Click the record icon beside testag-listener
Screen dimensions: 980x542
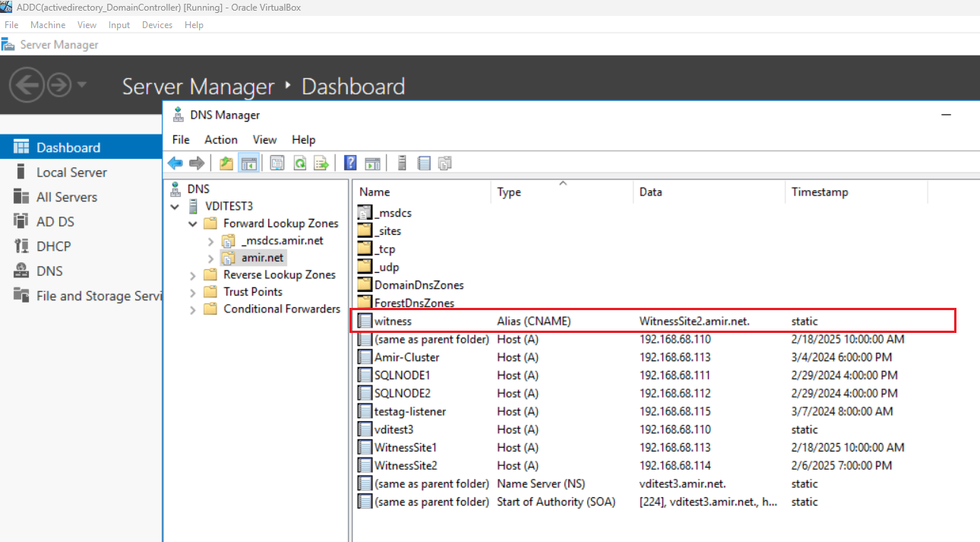tap(365, 411)
